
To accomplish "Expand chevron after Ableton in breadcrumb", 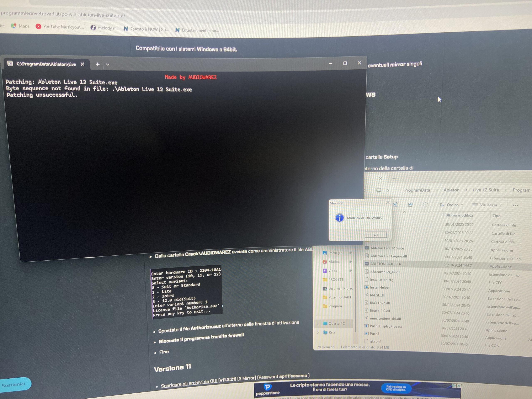I will click(x=466, y=190).
